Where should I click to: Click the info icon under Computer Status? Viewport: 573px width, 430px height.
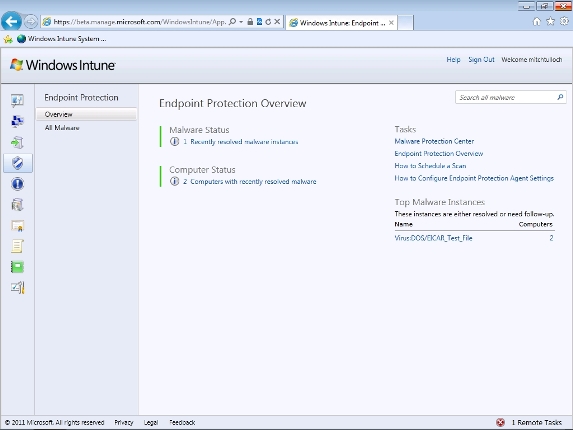pyautogui.click(x=174, y=181)
